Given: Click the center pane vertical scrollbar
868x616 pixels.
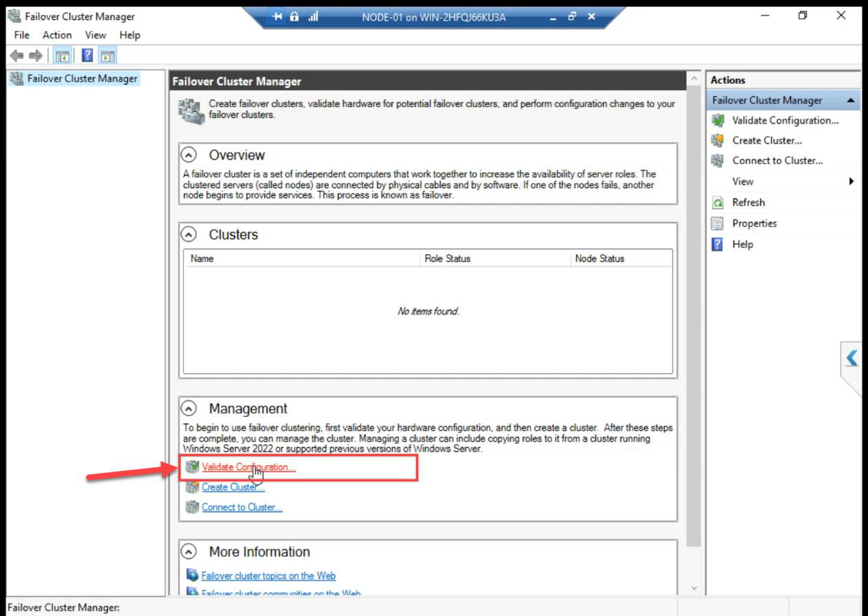Looking at the screenshot, I should tap(694, 316).
